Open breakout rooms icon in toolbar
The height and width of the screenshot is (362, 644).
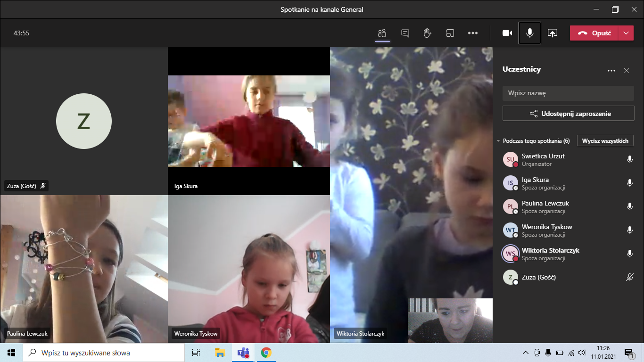click(x=450, y=33)
